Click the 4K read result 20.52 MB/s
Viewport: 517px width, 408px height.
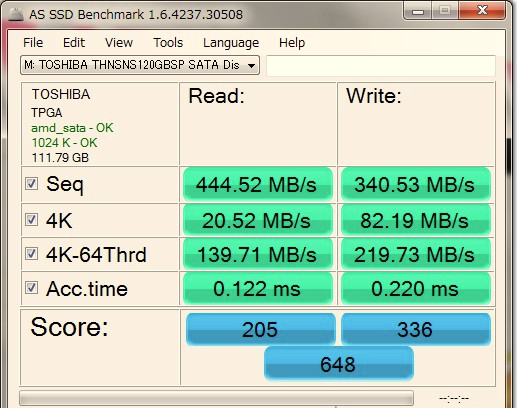pos(258,220)
